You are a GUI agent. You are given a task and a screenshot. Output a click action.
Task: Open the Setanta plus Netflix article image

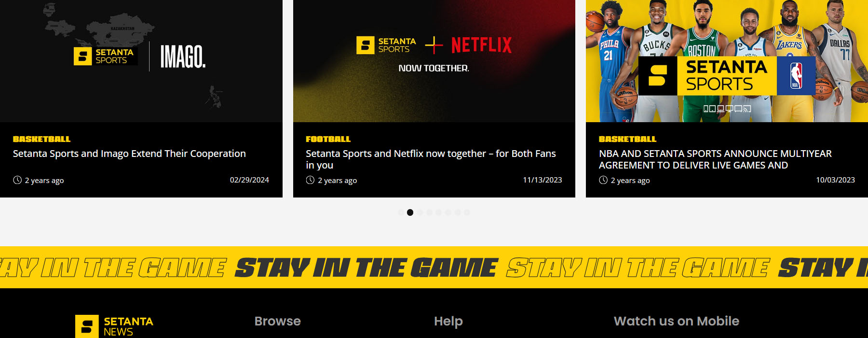click(434, 61)
